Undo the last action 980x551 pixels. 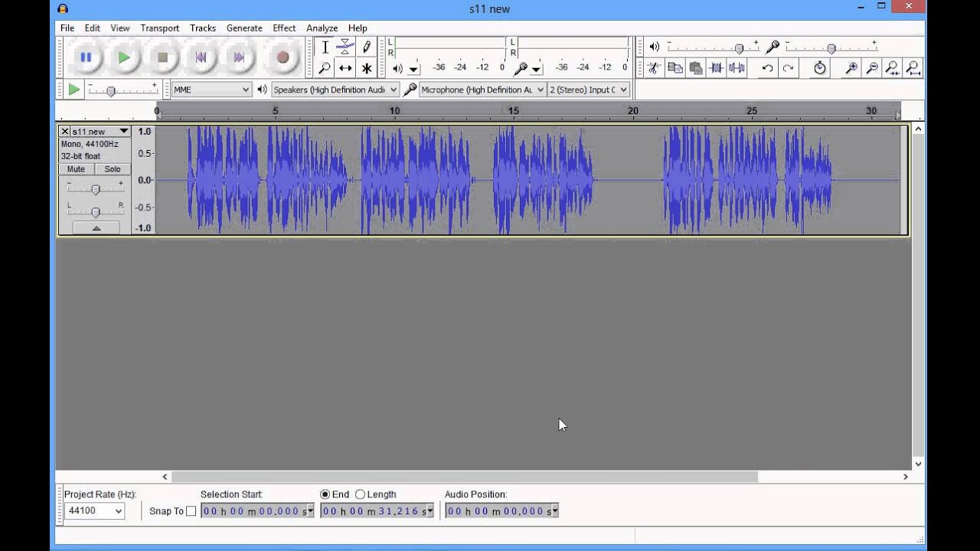pos(767,68)
